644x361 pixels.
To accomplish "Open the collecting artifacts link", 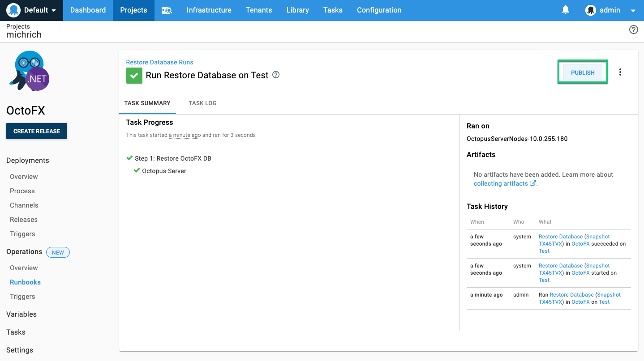I will coord(500,183).
